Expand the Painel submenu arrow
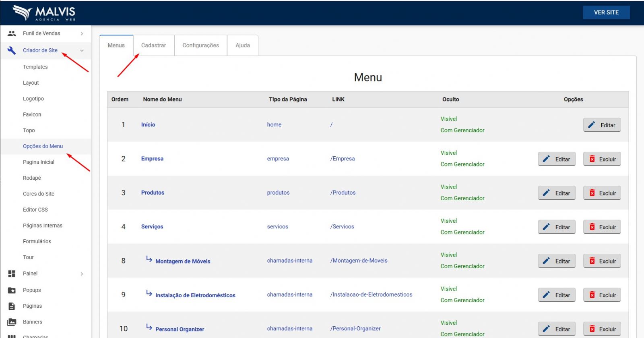This screenshot has width=644, height=338. [x=82, y=274]
